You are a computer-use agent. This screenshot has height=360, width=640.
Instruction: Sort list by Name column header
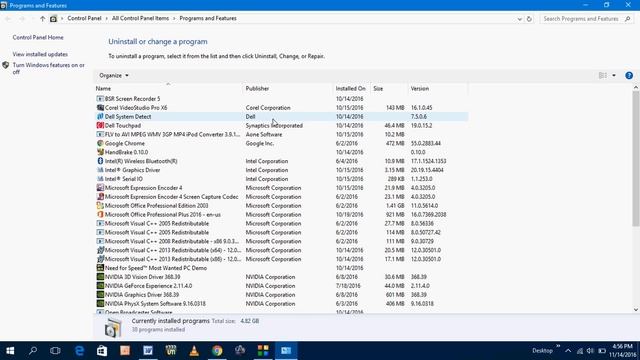[168, 89]
